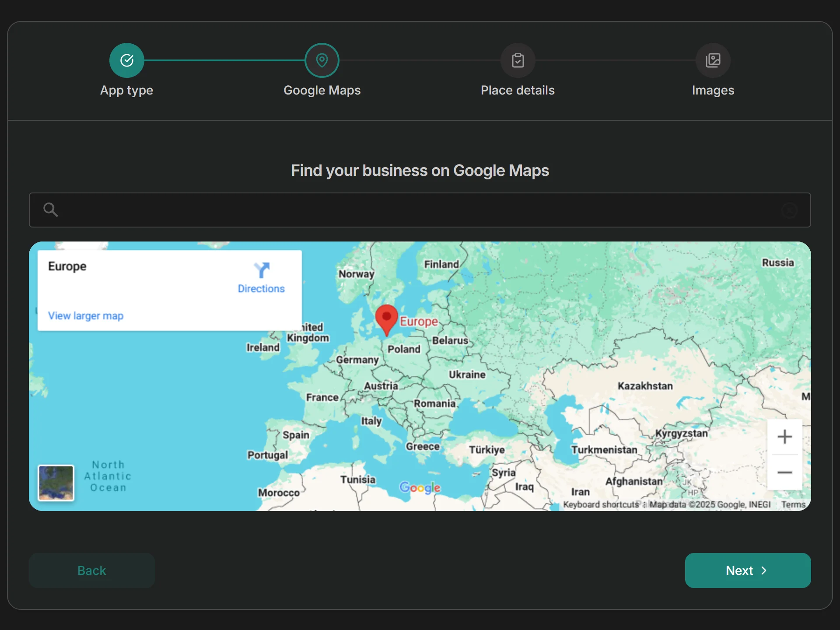Viewport: 840px width, 630px height.
Task: Click the App type completed step icon
Action: pos(127,60)
